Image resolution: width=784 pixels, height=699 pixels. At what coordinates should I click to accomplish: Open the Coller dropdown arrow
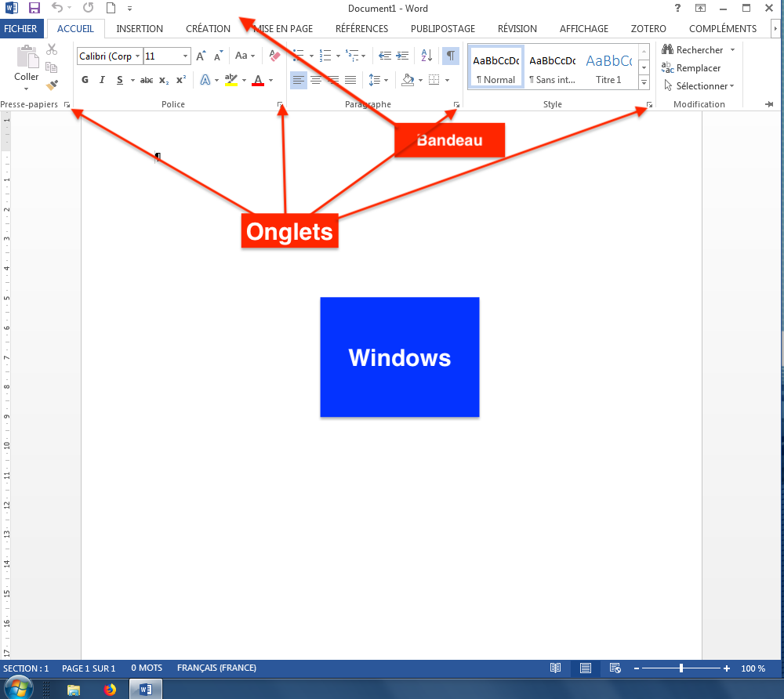(x=26, y=89)
